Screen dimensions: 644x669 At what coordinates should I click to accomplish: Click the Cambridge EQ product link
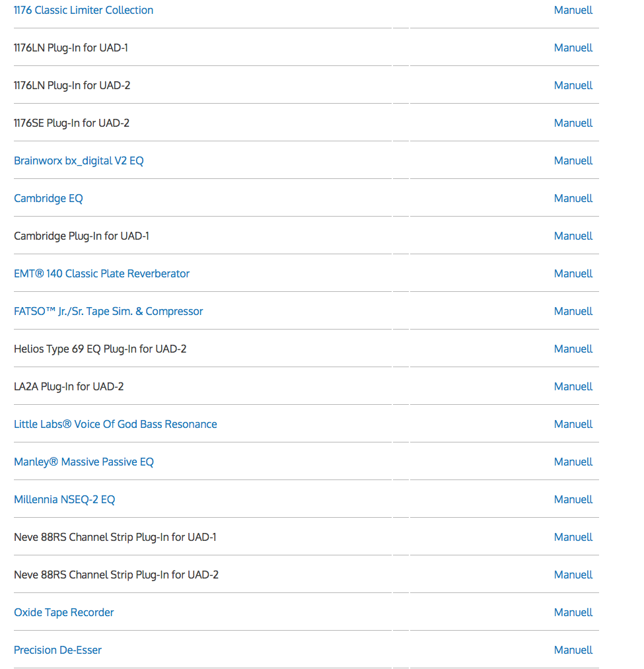48,198
